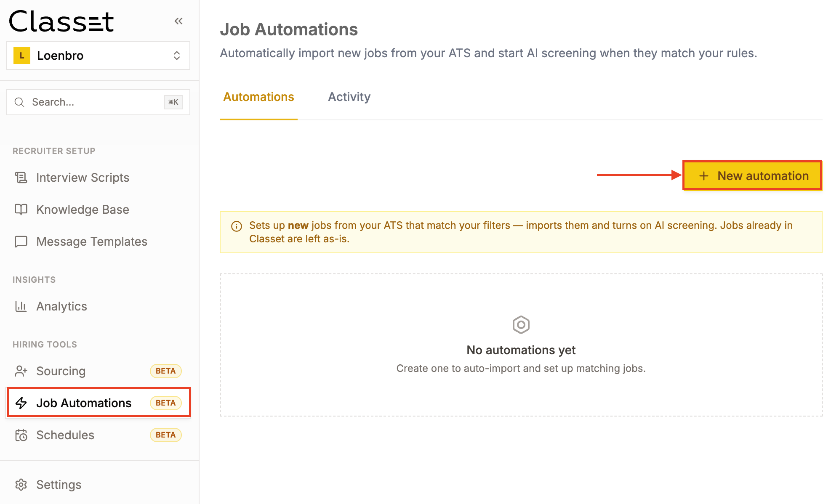The height and width of the screenshot is (504, 831).
Task: Open Settings
Action: pos(98,485)
